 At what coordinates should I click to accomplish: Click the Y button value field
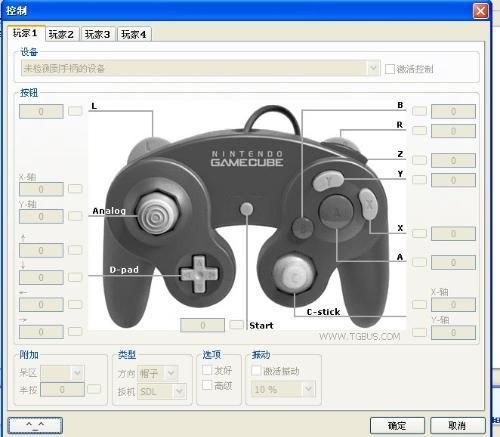click(x=453, y=180)
